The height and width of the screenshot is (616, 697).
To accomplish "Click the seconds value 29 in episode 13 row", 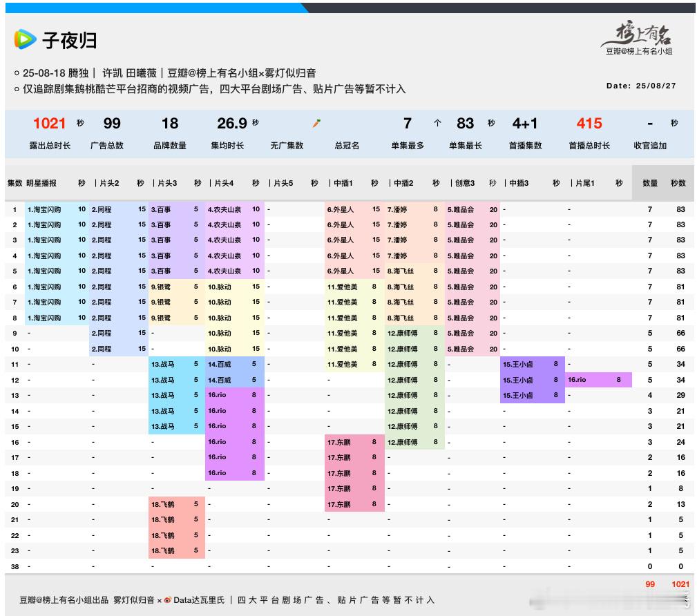I will point(680,395).
